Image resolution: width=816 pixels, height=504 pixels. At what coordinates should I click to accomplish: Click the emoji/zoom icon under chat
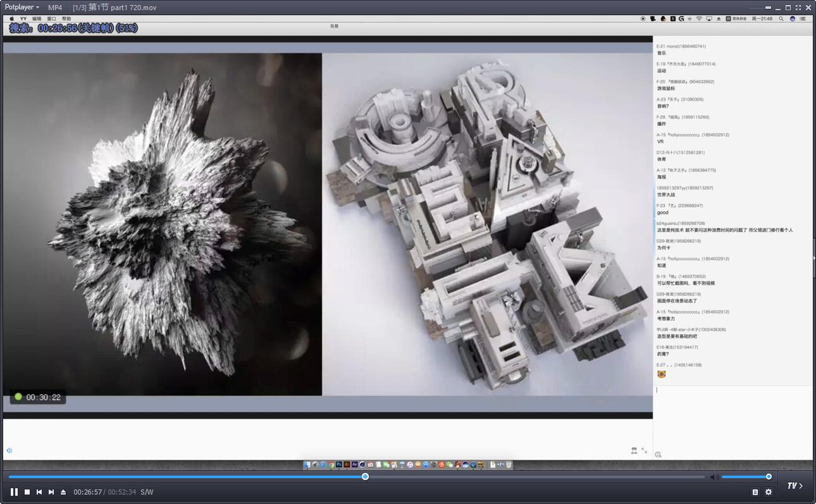pyautogui.click(x=658, y=455)
